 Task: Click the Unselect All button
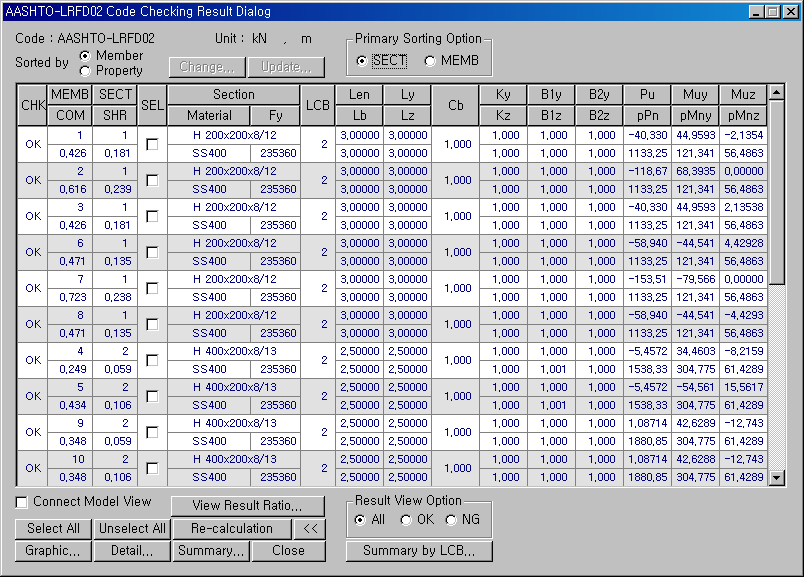point(132,528)
